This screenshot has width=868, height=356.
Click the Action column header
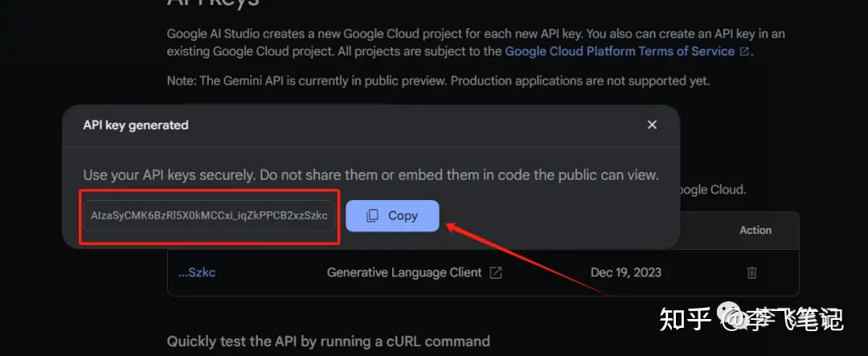755,230
